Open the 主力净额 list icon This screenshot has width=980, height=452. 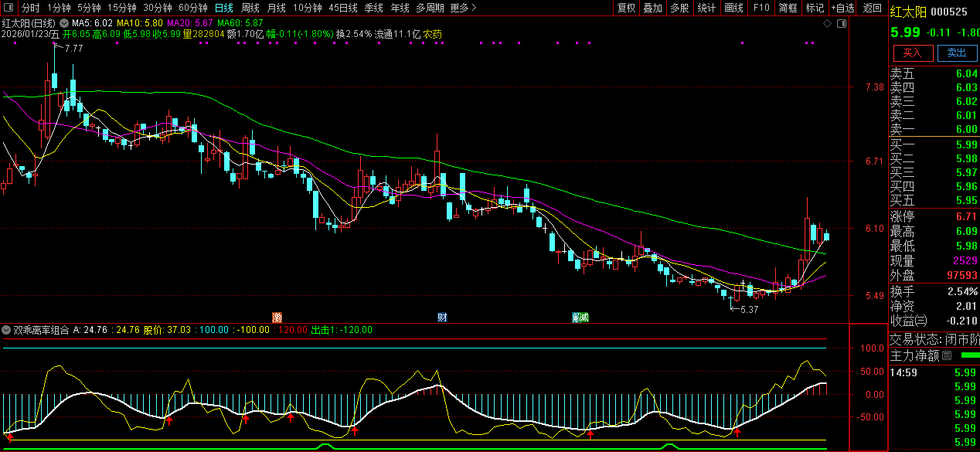coord(947,356)
